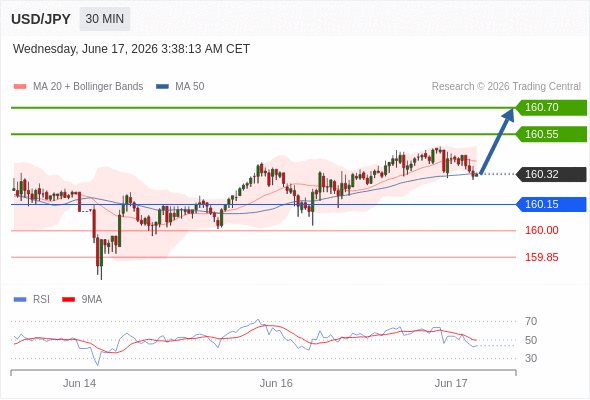The image size is (590, 400).
Task: Click the 160.32 current price tag
Action: (551, 174)
